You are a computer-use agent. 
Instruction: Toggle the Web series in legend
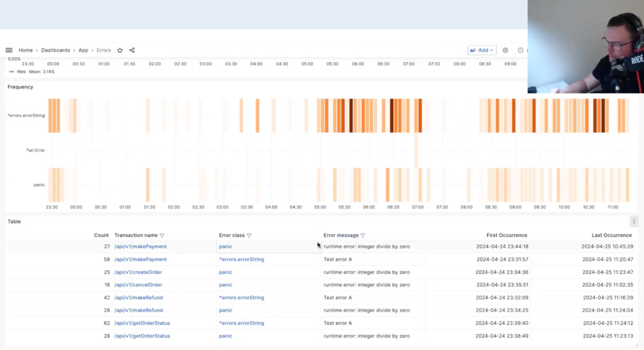tap(21, 72)
